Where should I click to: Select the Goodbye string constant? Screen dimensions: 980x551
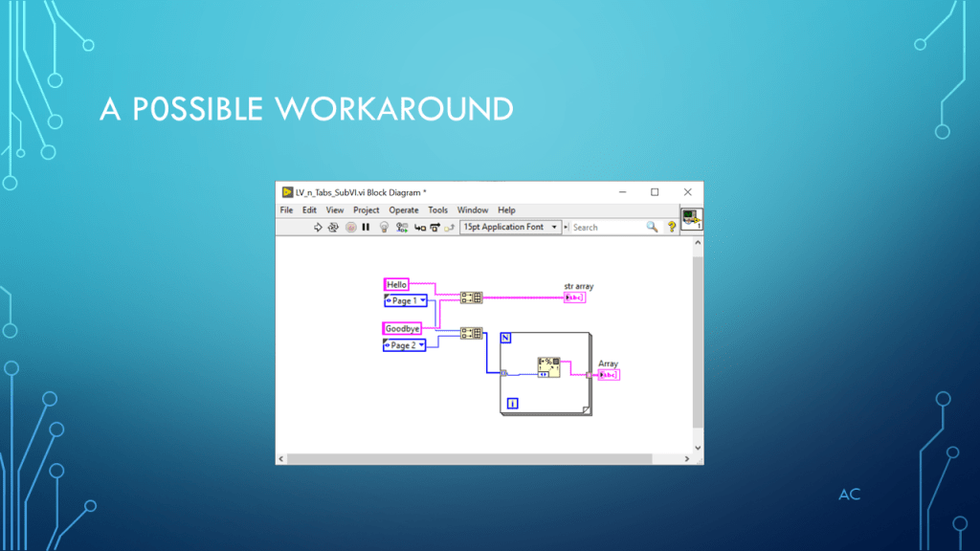[403, 329]
